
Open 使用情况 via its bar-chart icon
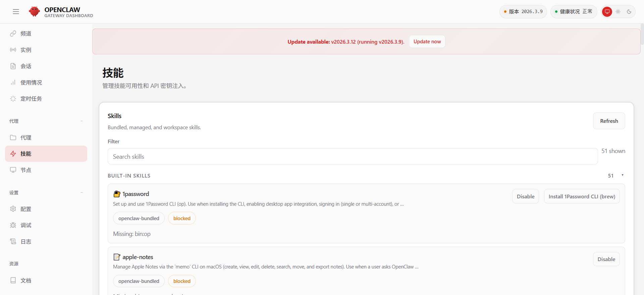pyautogui.click(x=13, y=82)
